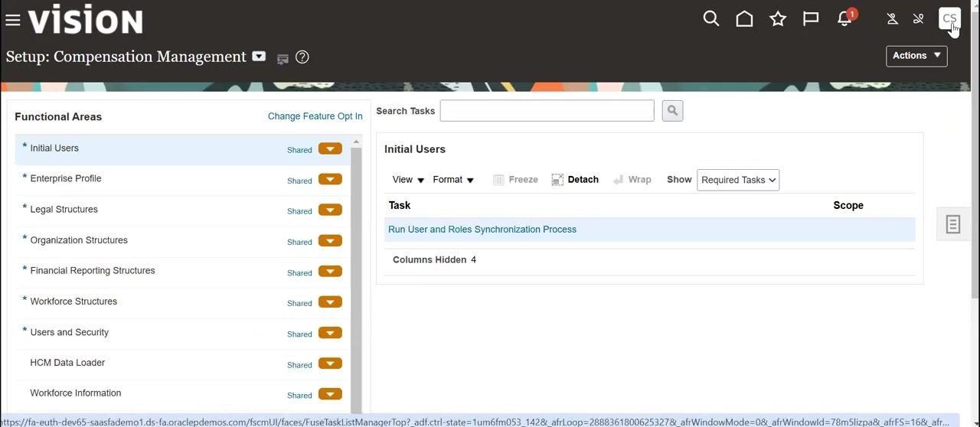Click the accessibility person icon in header
The image size is (980, 427).
click(892, 18)
